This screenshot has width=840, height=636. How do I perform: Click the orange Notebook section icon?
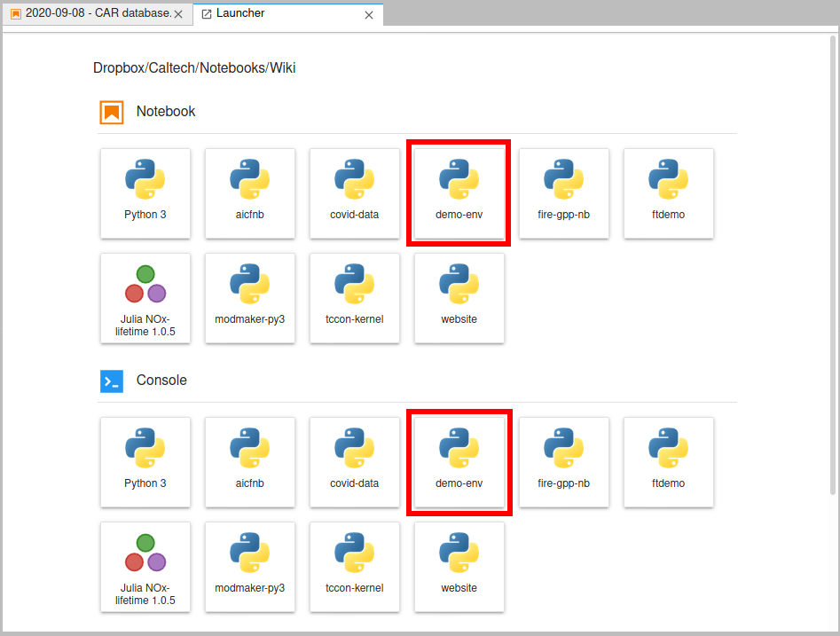pyautogui.click(x=112, y=112)
